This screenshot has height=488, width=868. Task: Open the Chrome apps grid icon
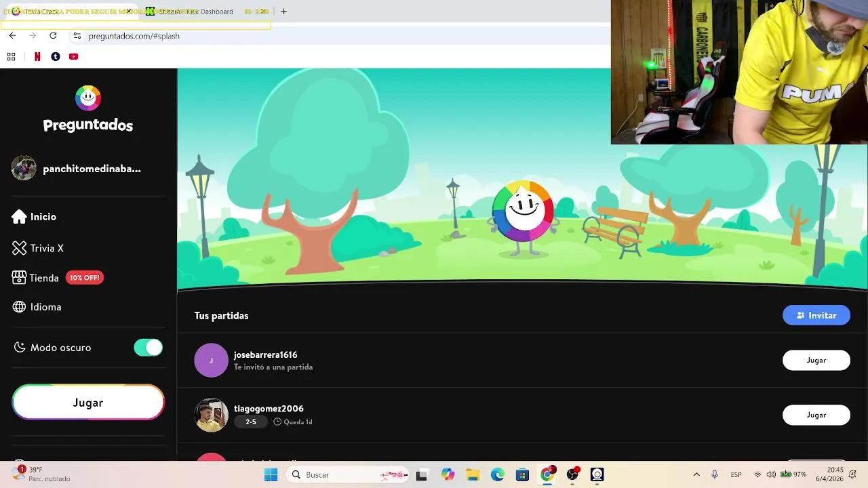click(11, 57)
